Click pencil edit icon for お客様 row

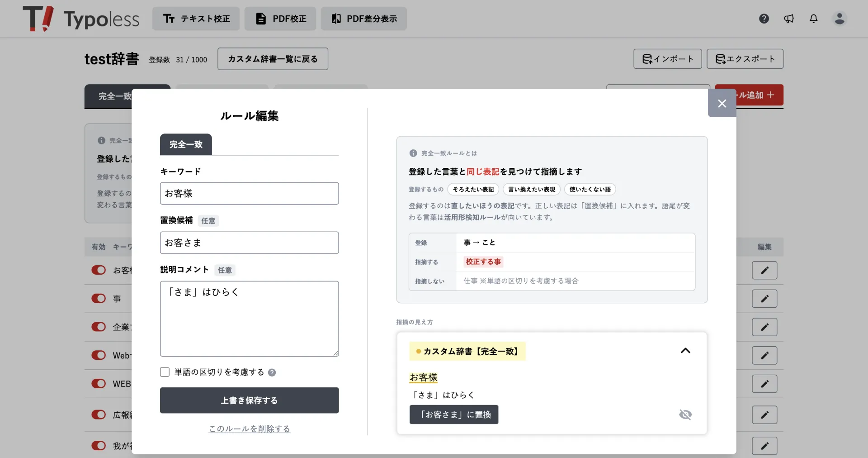(x=764, y=270)
